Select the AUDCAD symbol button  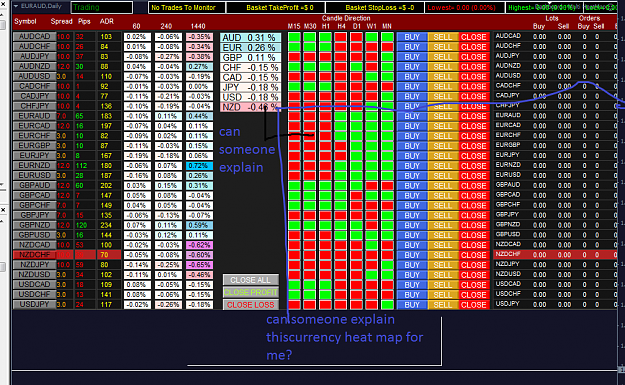[x=34, y=37]
